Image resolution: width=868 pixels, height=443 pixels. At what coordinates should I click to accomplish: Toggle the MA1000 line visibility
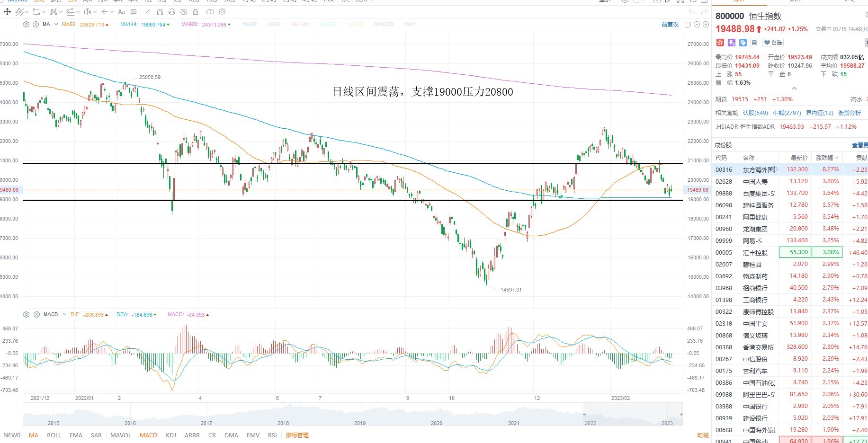pyautogui.click(x=384, y=24)
